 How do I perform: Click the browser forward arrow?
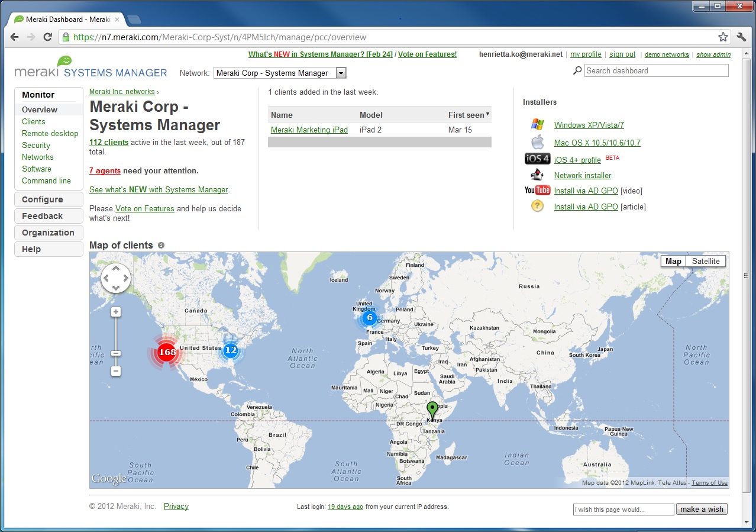click(31, 37)
